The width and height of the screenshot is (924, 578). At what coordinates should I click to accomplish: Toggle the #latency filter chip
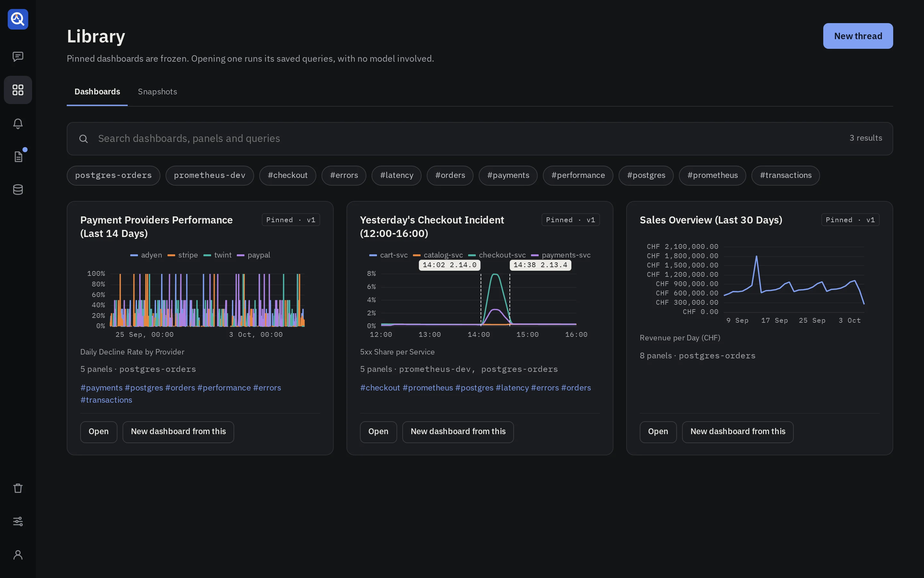tap(396, 175)
